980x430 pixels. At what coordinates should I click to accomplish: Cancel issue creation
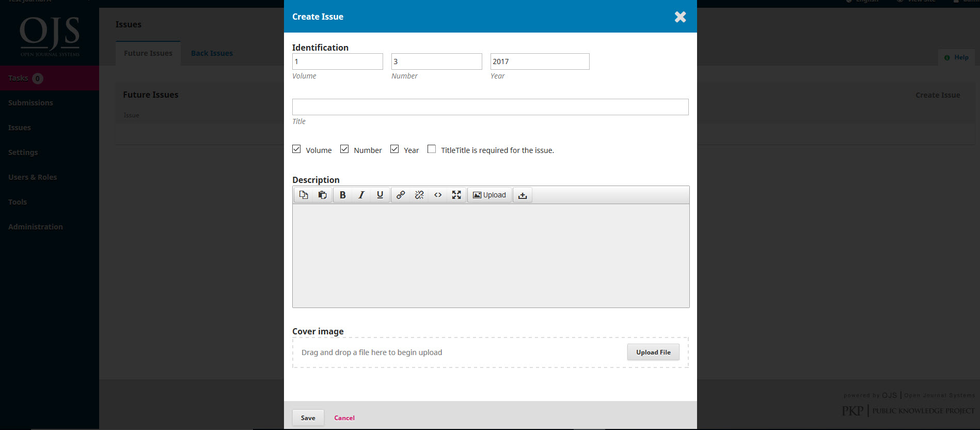344,418
